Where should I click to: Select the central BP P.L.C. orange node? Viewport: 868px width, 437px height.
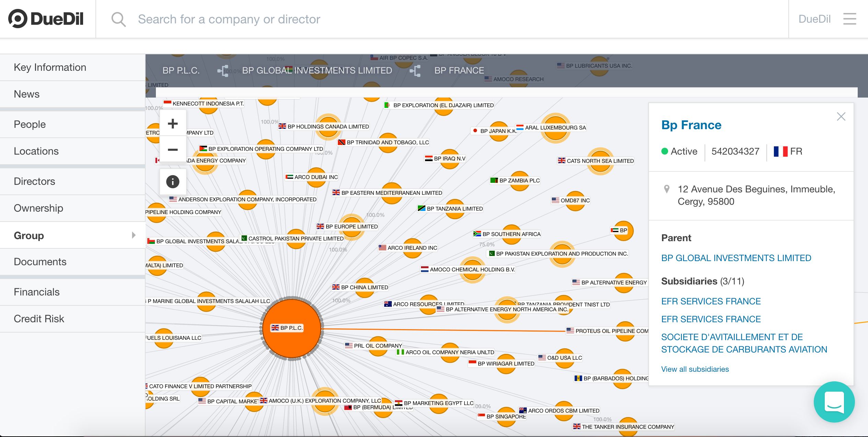point(292,328)
